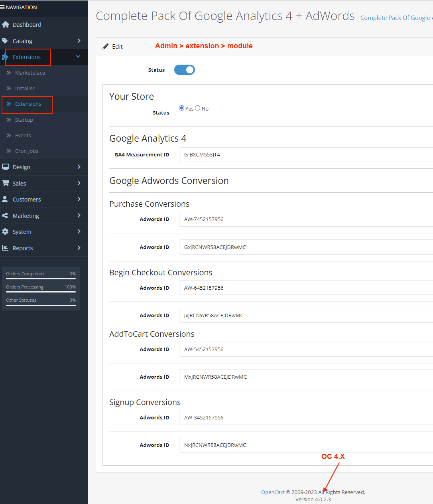Click the Customers person icon
The width and height of the screenshot is (433, 504).
[x=5, y=199]
